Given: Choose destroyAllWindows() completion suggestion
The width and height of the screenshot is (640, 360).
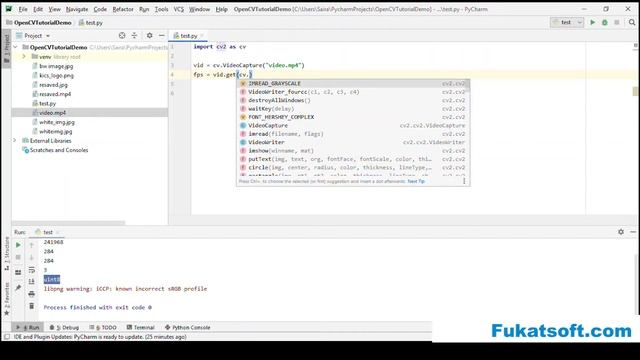Looking at the screenshot, I should (353, 100).
